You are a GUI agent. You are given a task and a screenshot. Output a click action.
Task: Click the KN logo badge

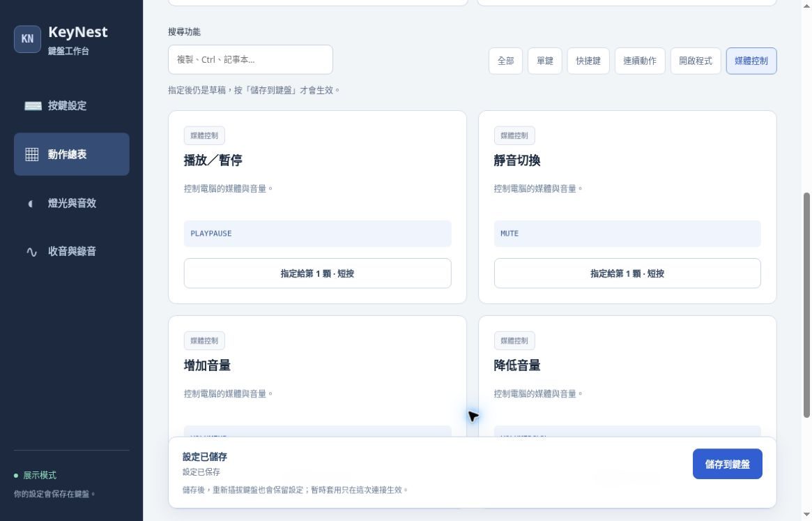[27, 39]
